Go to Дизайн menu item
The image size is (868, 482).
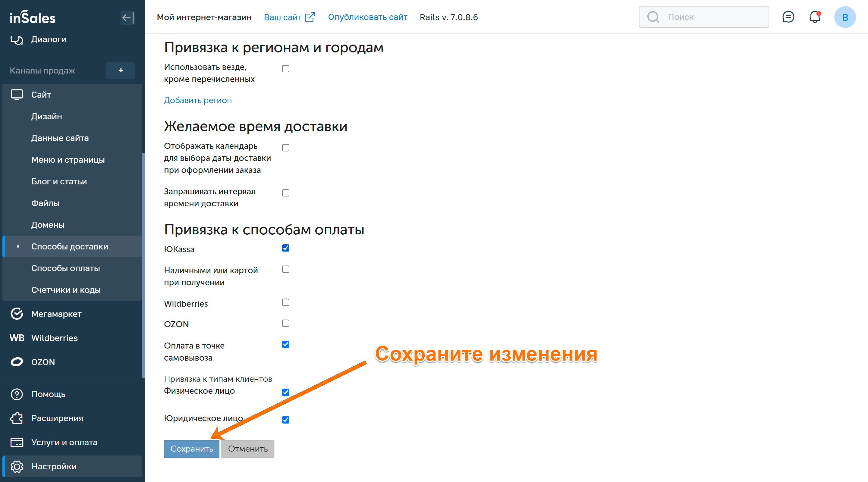pyautogui.click(x=46, y=117)
